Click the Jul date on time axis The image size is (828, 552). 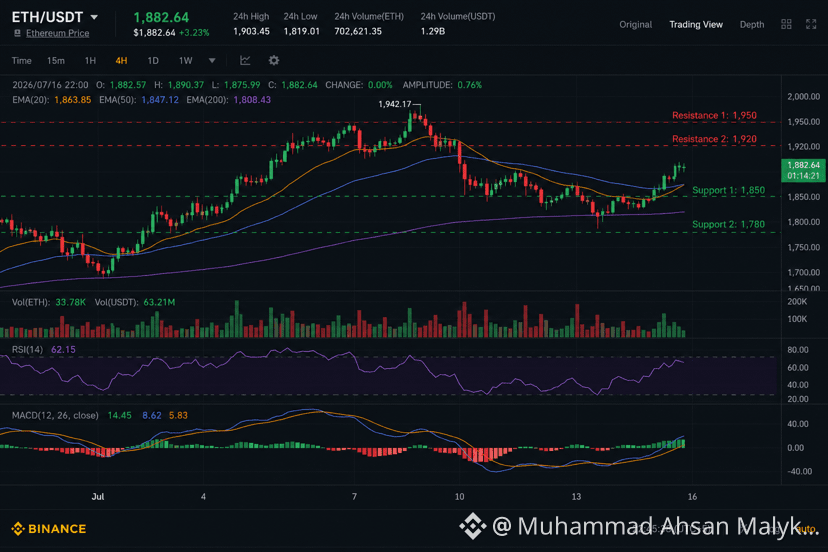(x=98, y=497)
